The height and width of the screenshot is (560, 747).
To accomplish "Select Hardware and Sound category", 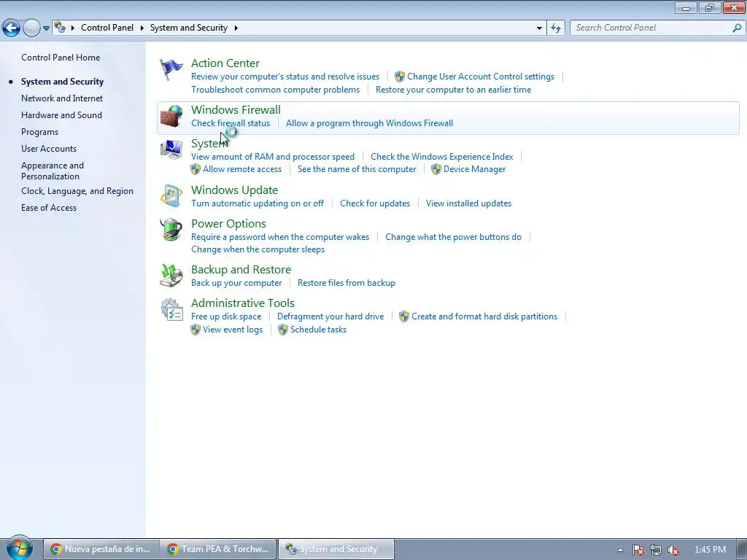I will pyautogui.click(x=61, y=114).
